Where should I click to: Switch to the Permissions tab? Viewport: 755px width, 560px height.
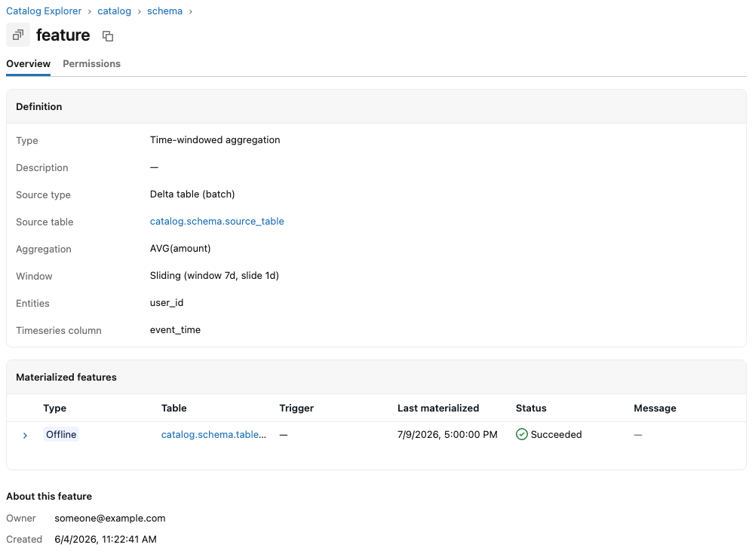click(x=91, y=63)
